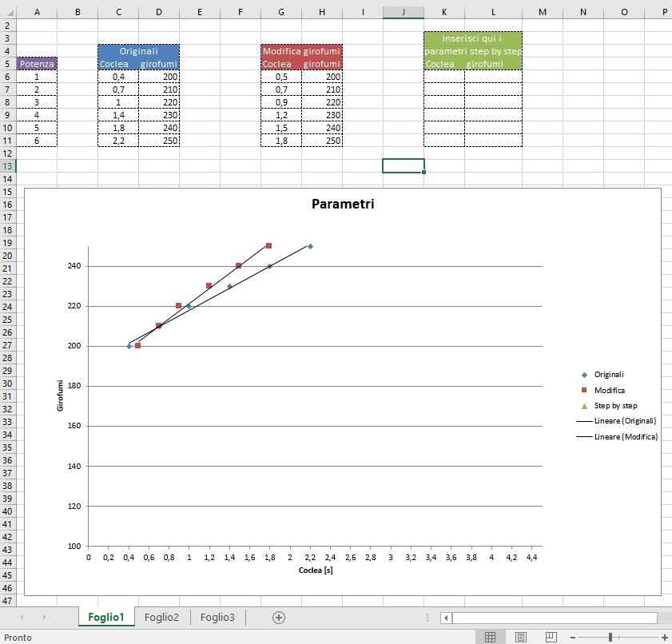Open the Foglio3 sheet tab

tap(217, 617)
